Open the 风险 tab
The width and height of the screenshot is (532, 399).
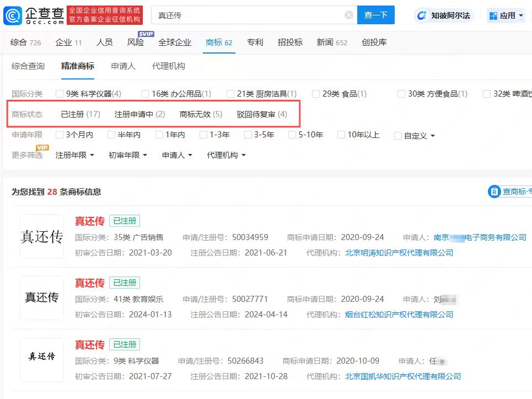[136, 42]
